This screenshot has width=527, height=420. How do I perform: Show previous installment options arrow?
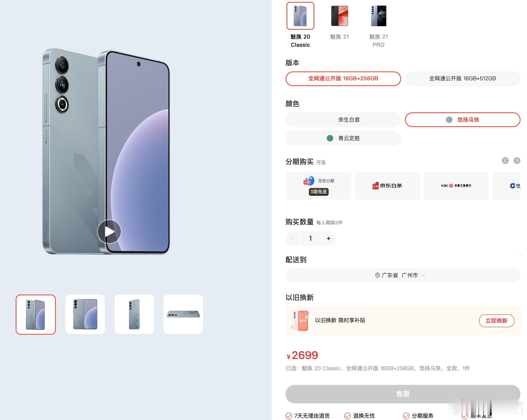click(505, 160)
